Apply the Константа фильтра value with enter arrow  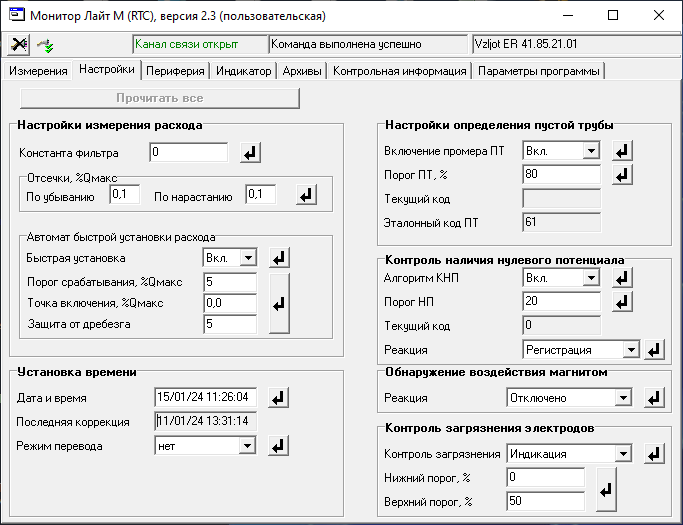pyautogui.click(x=250, y=153)
